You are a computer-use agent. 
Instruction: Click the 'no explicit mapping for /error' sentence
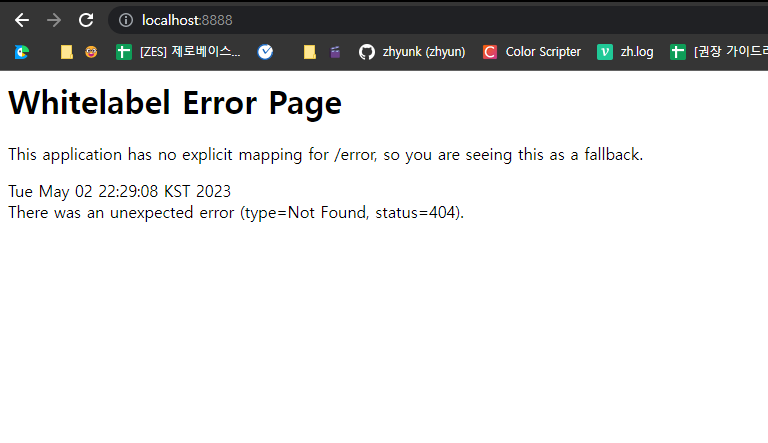coord(325,154)
